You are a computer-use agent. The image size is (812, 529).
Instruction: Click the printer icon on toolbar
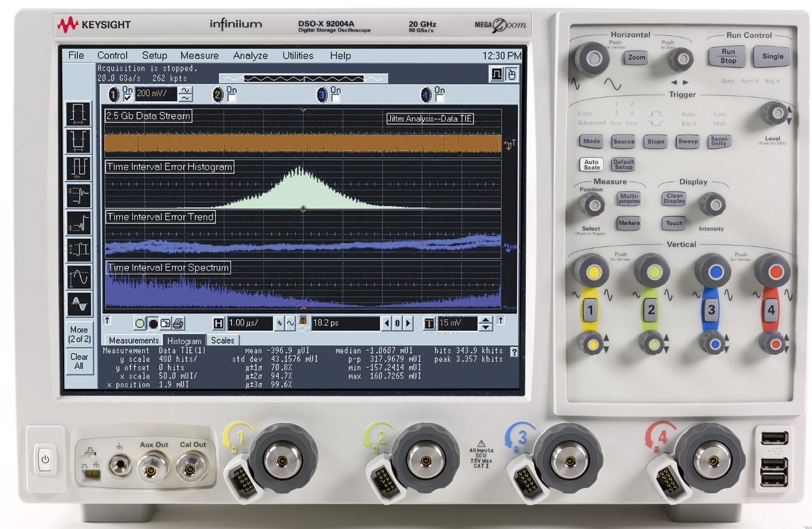[x=178, y=323]
